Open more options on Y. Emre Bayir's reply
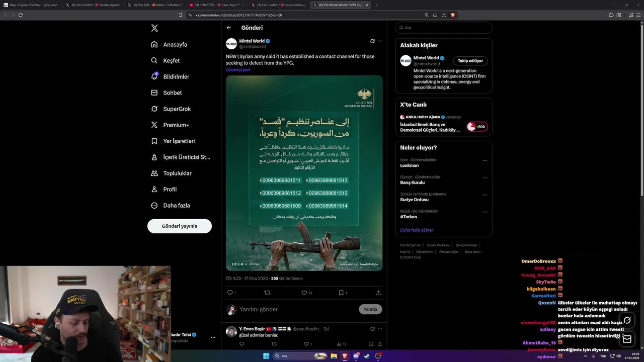644x362 pixels. pos(380,329)
